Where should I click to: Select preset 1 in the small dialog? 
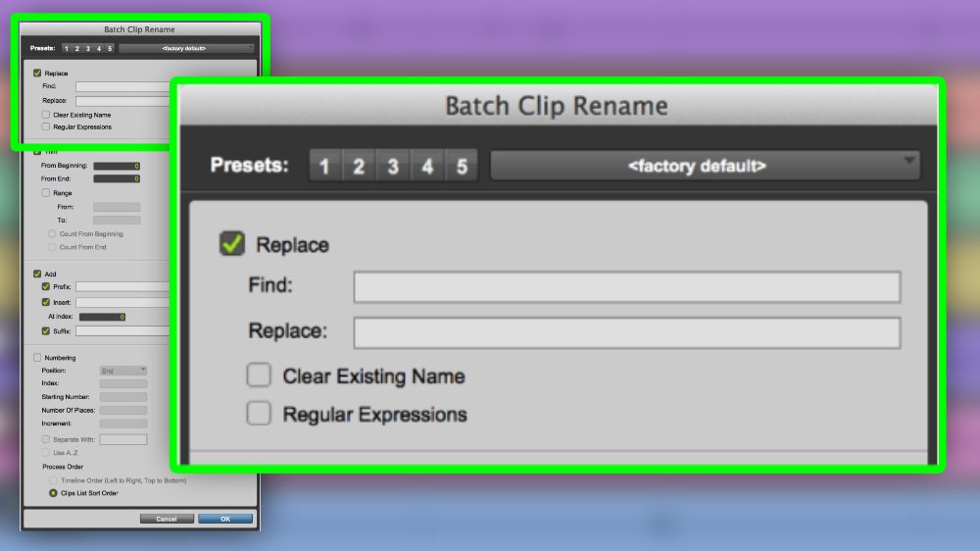point(67,48)
